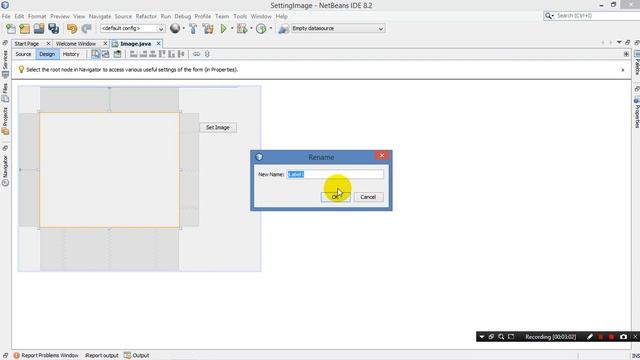Click the change horizontal resizability icon
640x360 pixels.
pyautogui.click(x=196, y=54)
